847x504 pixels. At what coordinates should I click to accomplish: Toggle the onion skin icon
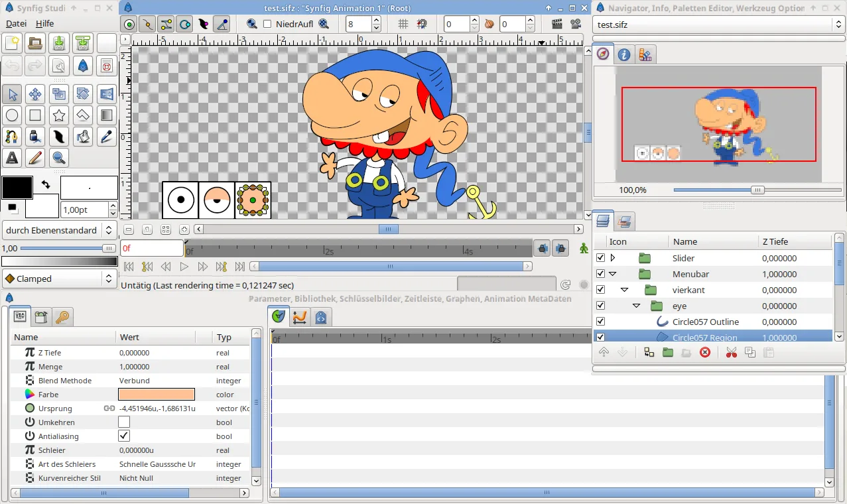point(489,24)
